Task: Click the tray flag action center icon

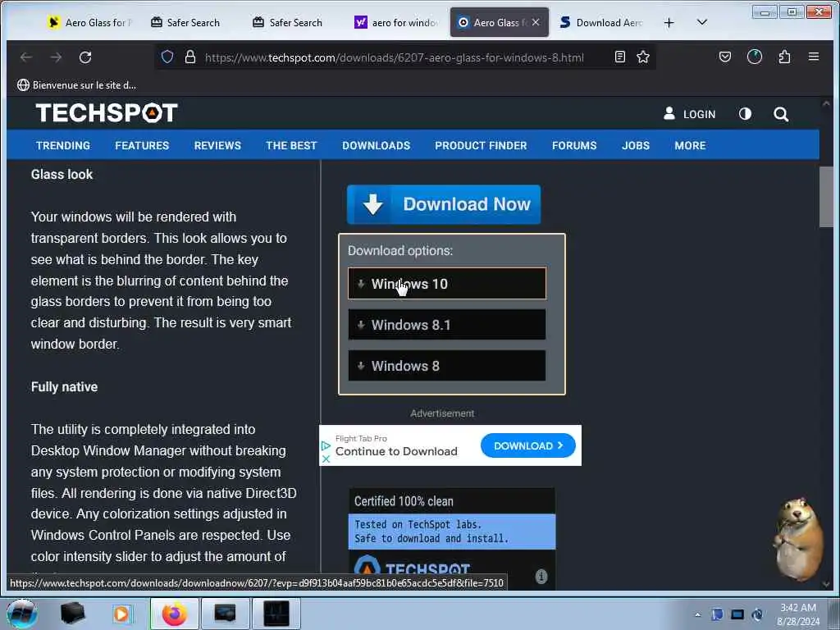Action: point(717,614)
